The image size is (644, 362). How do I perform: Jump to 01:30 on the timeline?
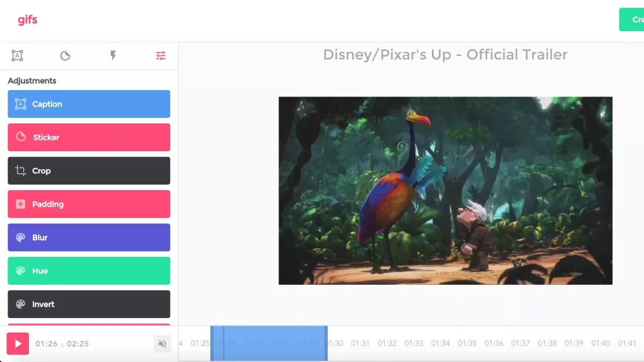(x=334, y=343)
